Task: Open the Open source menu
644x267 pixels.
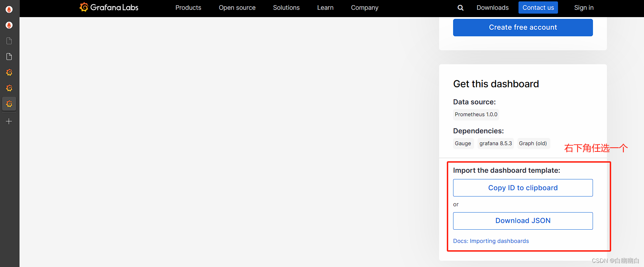Action: coord(237,8)
